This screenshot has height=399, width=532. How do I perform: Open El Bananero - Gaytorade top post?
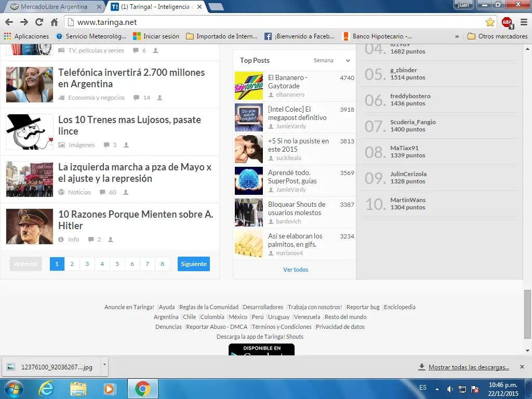point(288,82)
